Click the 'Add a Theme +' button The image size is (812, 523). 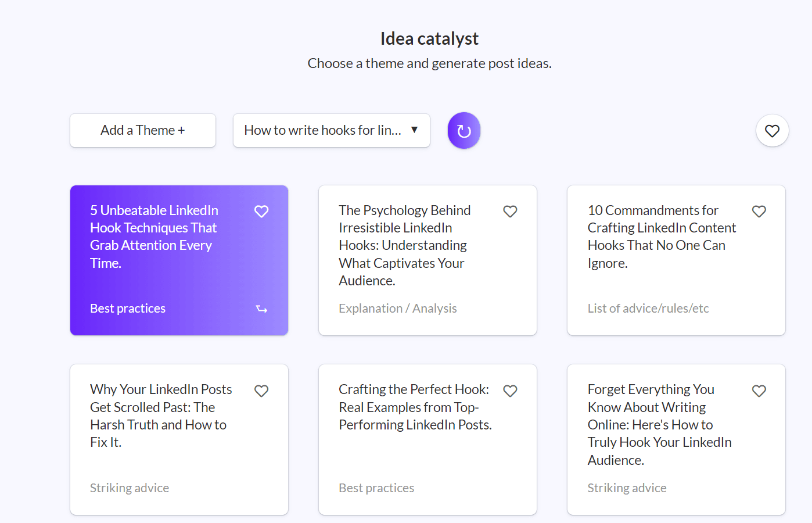click(x=143, y=130)
